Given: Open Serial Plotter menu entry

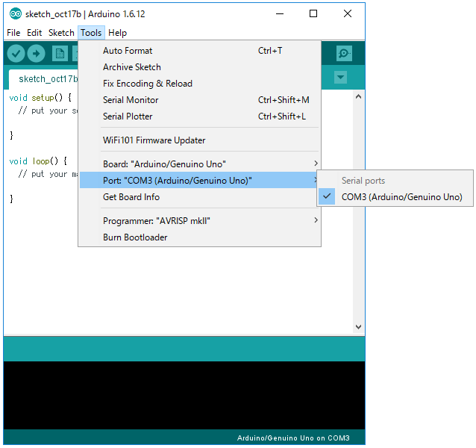Looking at the screenshot, I should pyautogui.click(x=199, y=116).
